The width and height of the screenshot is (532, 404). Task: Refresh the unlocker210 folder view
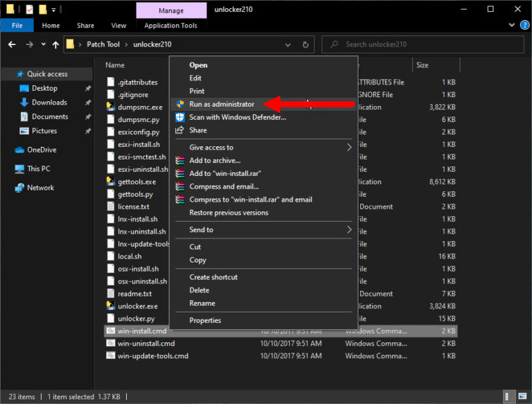[x=305, y=44]
